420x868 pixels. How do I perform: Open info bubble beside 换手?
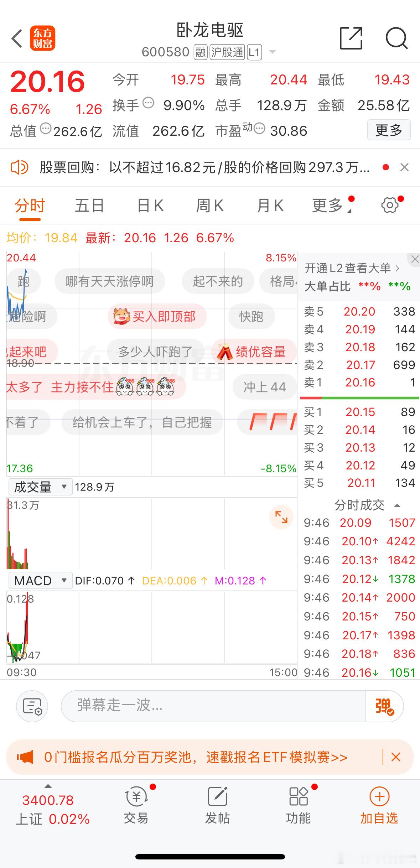tap(148, 103)
